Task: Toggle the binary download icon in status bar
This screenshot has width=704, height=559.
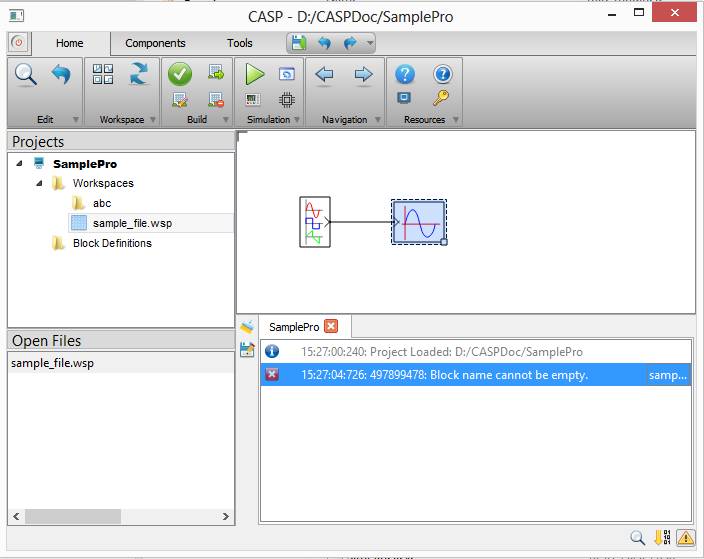Action: click(x=661, y=537)
